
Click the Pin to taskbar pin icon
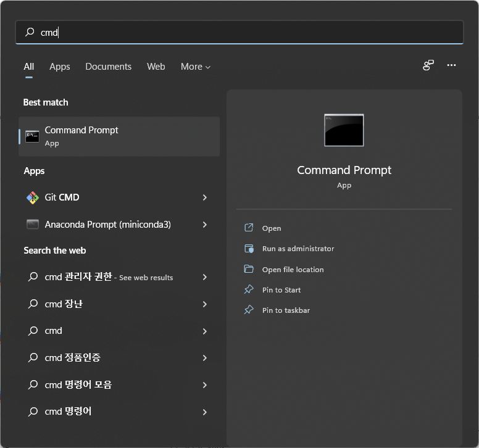coord(249,310)
